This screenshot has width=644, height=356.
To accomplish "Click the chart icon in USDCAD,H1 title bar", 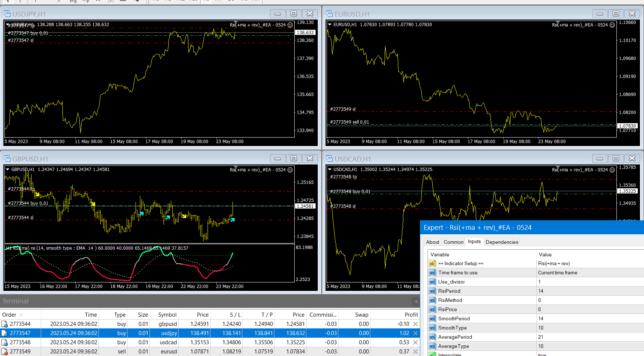I will coord(329,159).
